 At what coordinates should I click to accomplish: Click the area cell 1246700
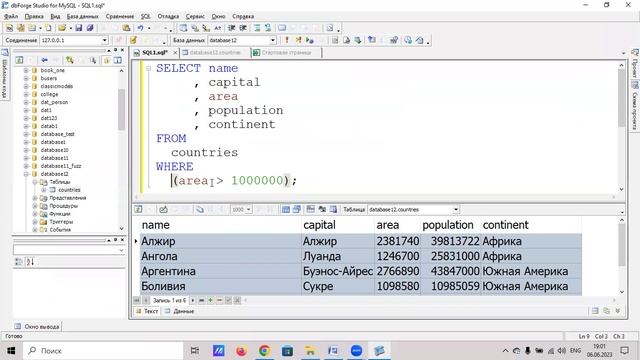point(398,256)
